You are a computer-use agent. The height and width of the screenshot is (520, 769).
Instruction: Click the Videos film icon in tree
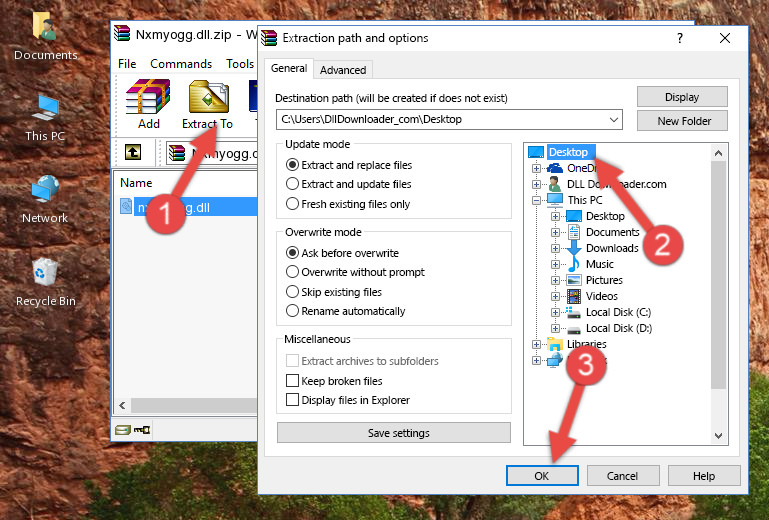(x=574, y=296)
